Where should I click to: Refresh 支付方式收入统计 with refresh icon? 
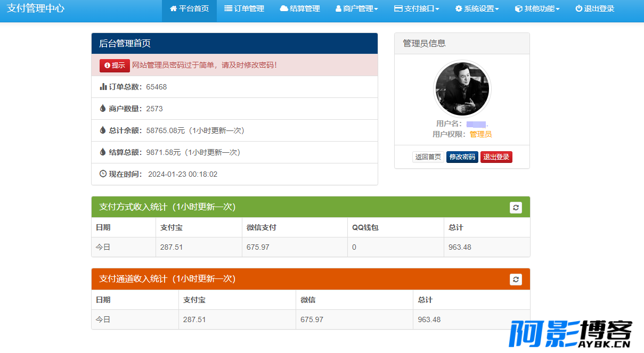(x=516, y=208)
